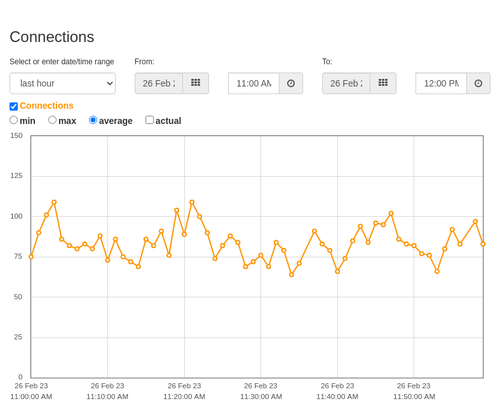Click the 50 y-axis label
The height and width of the screenshot is (403, 500).
tap(18, 297)
